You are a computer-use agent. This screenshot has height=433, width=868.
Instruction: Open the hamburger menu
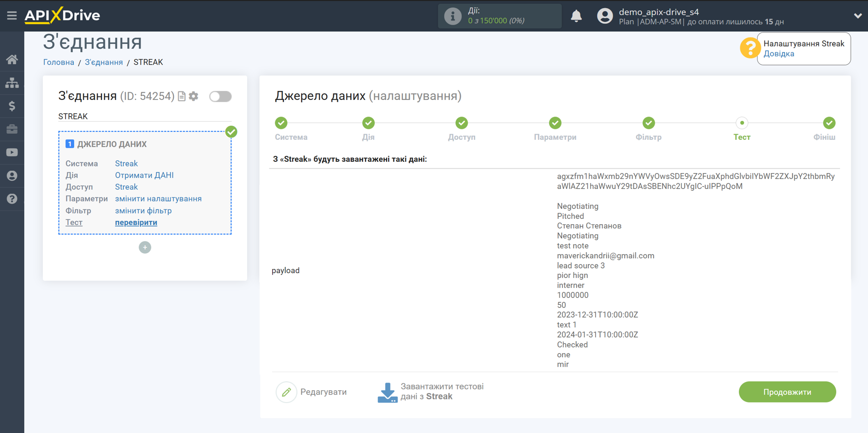tap(11, 16)
